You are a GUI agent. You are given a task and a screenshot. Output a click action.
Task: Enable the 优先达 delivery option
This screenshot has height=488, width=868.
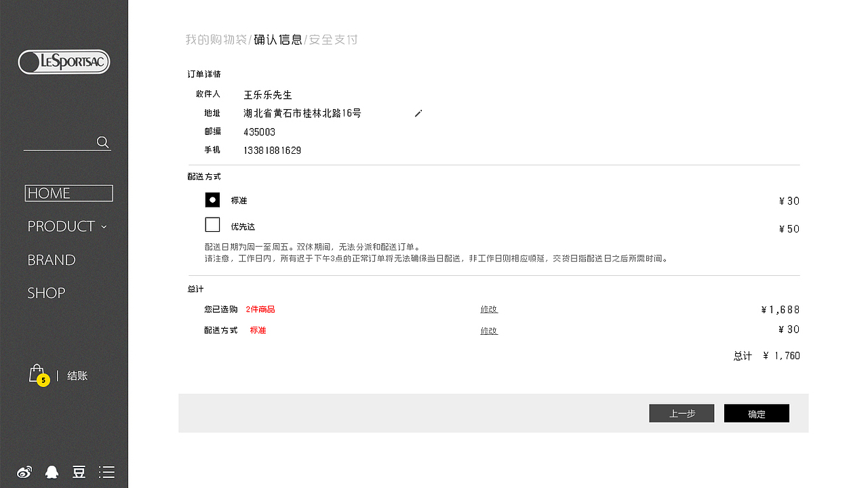pos(212,224)
